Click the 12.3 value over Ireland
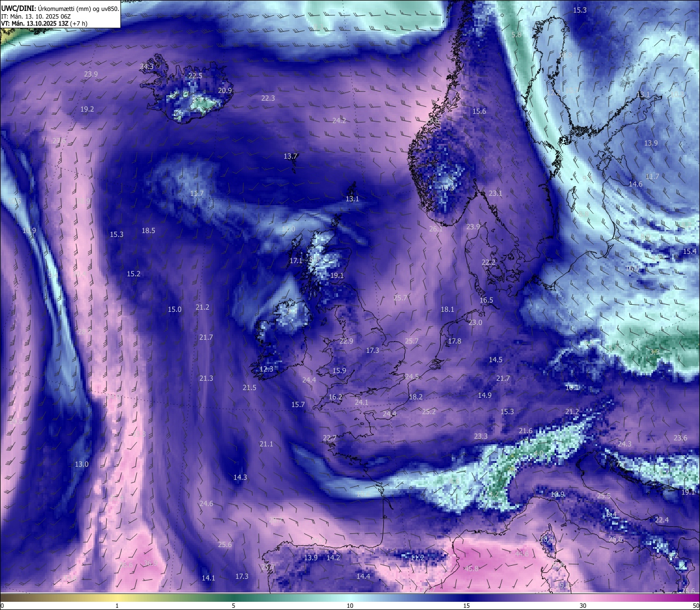 pyautogui.click(x=266, y=369)
